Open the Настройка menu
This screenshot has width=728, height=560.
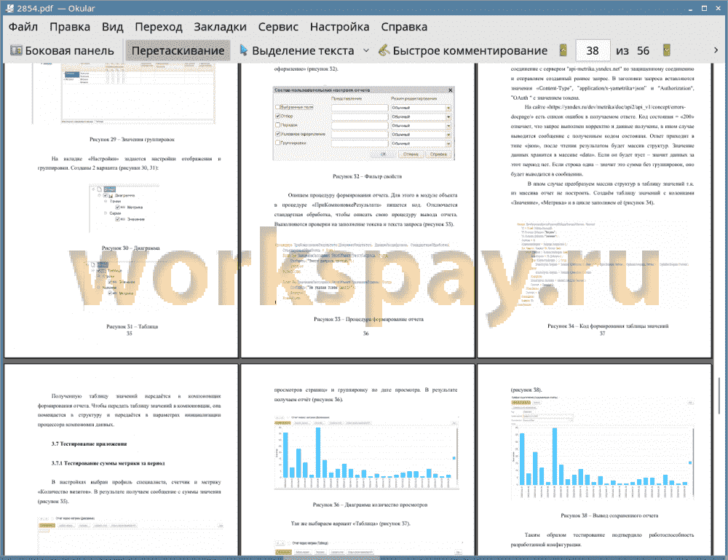[340, 27]
